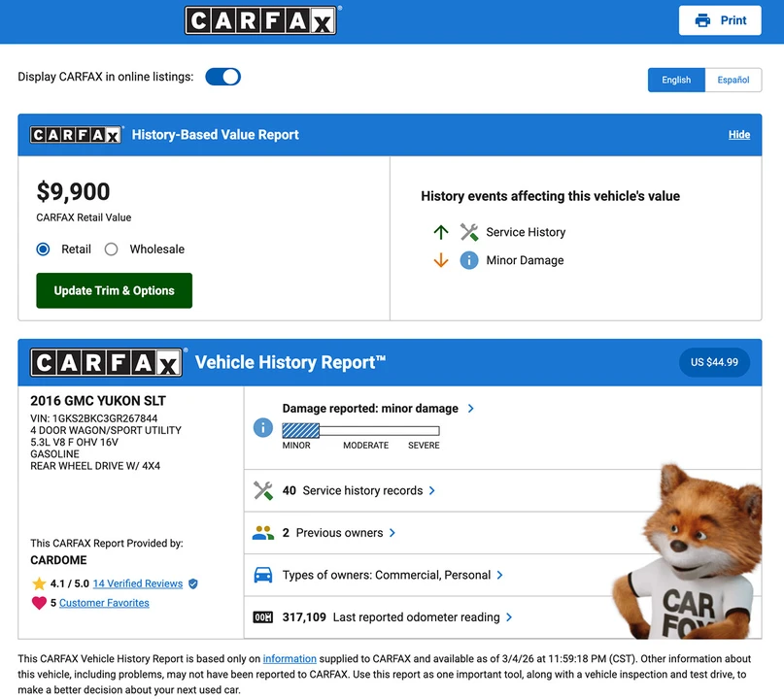Screen dimensions: 784x699
Task: Open Customer Favorites link
Action: tap(105, 603)
